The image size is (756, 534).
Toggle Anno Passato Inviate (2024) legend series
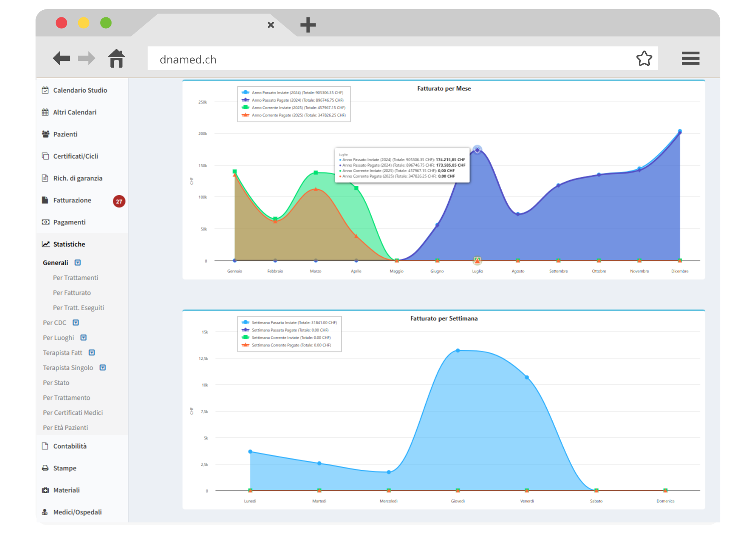click(297, 93)
